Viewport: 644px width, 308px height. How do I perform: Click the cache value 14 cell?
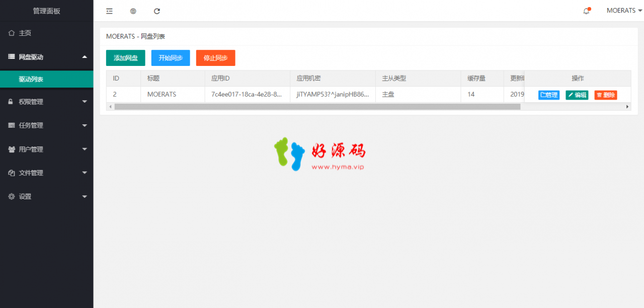[482, 95]
